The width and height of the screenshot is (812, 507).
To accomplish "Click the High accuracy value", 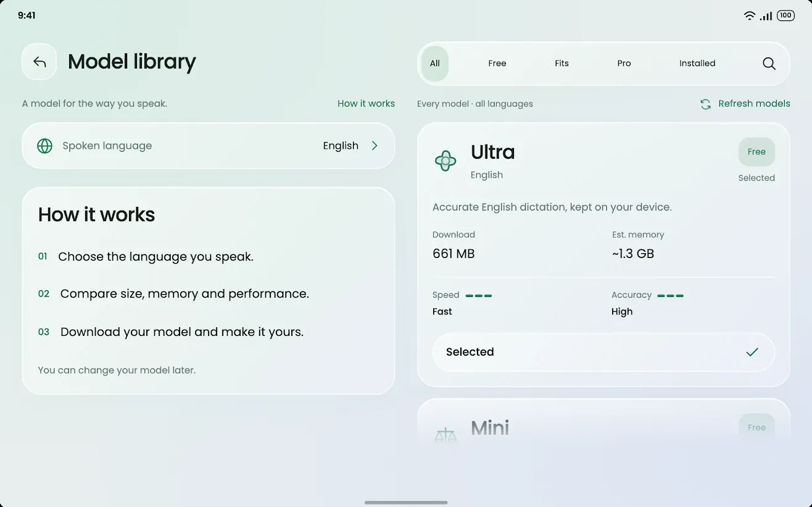I will (x=622, y=312).
